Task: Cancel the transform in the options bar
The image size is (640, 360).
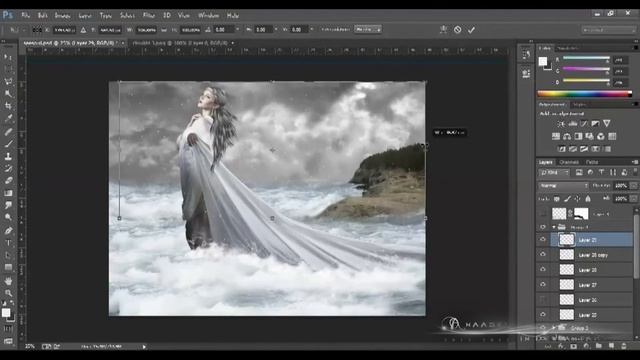Action: coord(458,30)
